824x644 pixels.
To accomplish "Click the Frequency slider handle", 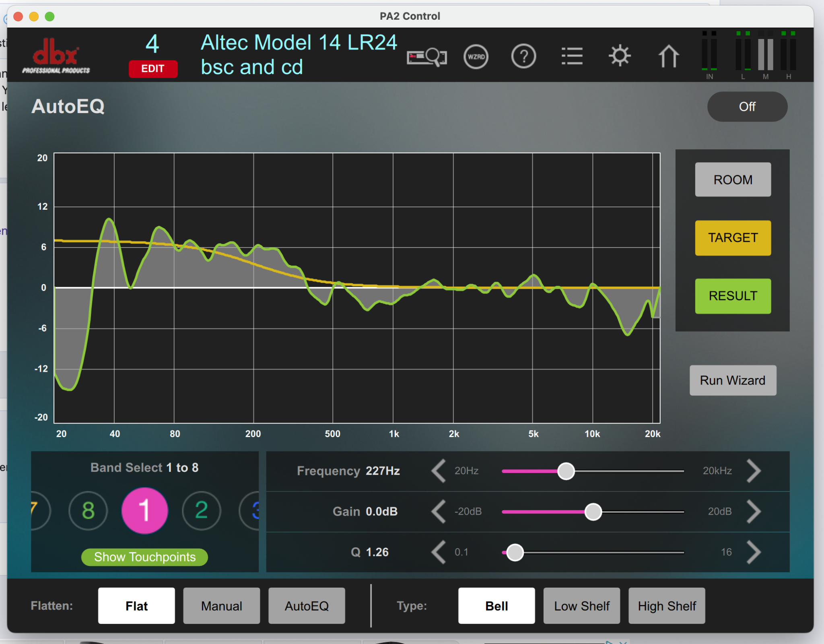I will tap(566, 471).
